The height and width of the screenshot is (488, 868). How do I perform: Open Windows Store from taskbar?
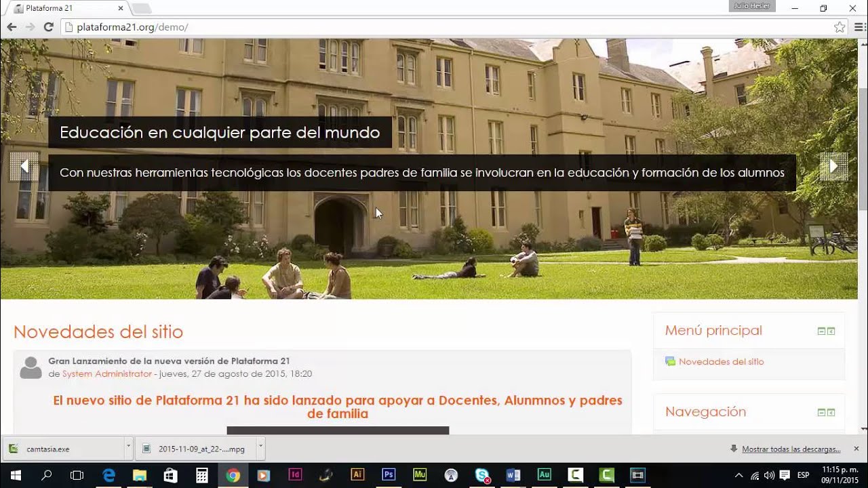click(x=171, y=475)
